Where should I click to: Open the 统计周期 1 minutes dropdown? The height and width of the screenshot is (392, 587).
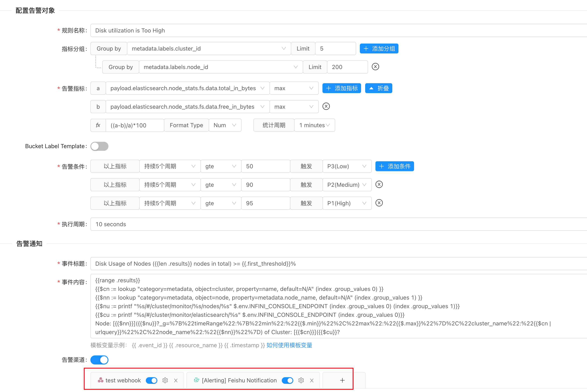click(314, 125)
